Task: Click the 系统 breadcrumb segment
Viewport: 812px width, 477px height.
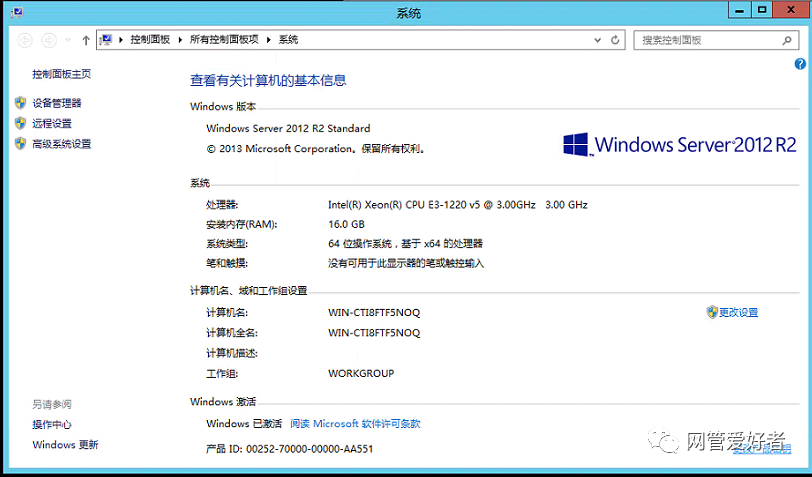Action: (x=288, y=40)
